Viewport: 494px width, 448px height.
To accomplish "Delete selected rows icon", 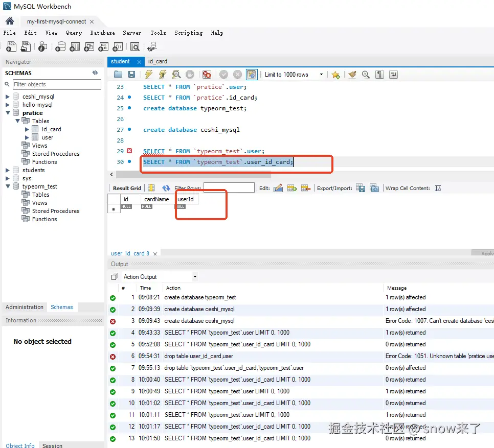I will (x=306, y=188).
